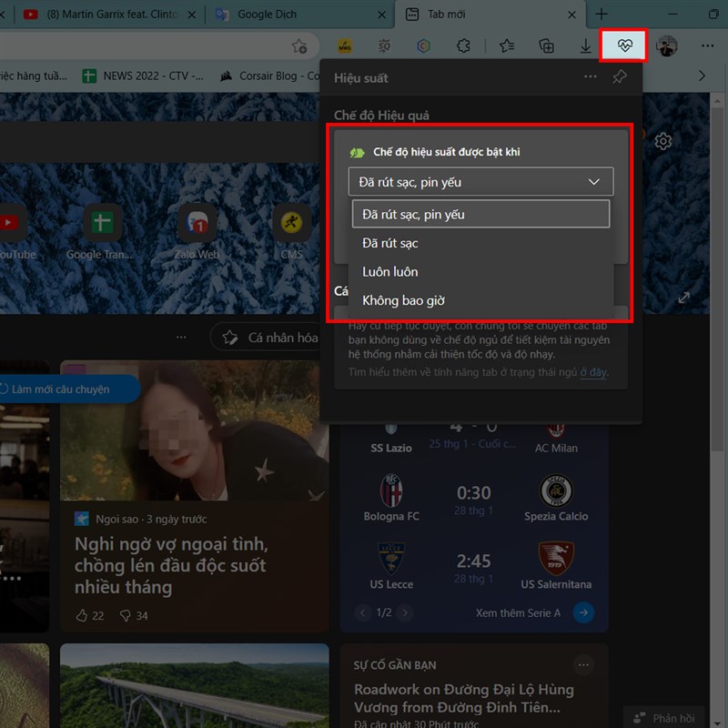Open the browser Performance heart icon
Viewport: 728px width, 728px height.
click(624, 45)
